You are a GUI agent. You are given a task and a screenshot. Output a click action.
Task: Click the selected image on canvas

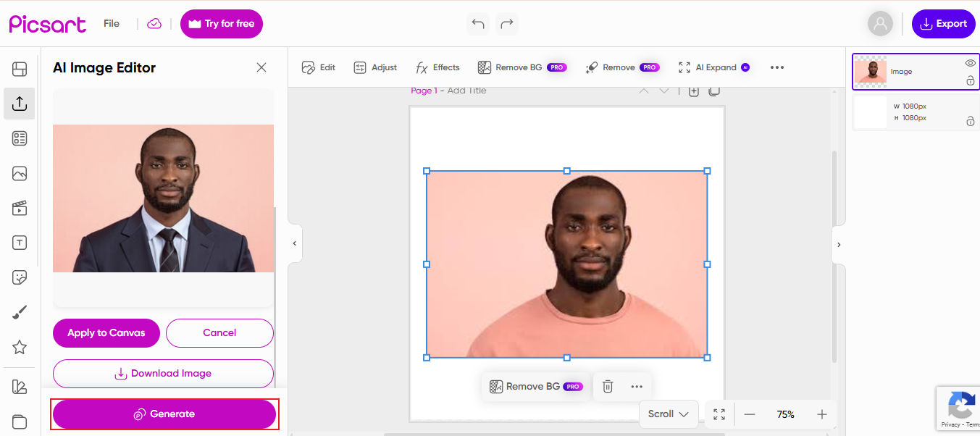coord(567,264)
